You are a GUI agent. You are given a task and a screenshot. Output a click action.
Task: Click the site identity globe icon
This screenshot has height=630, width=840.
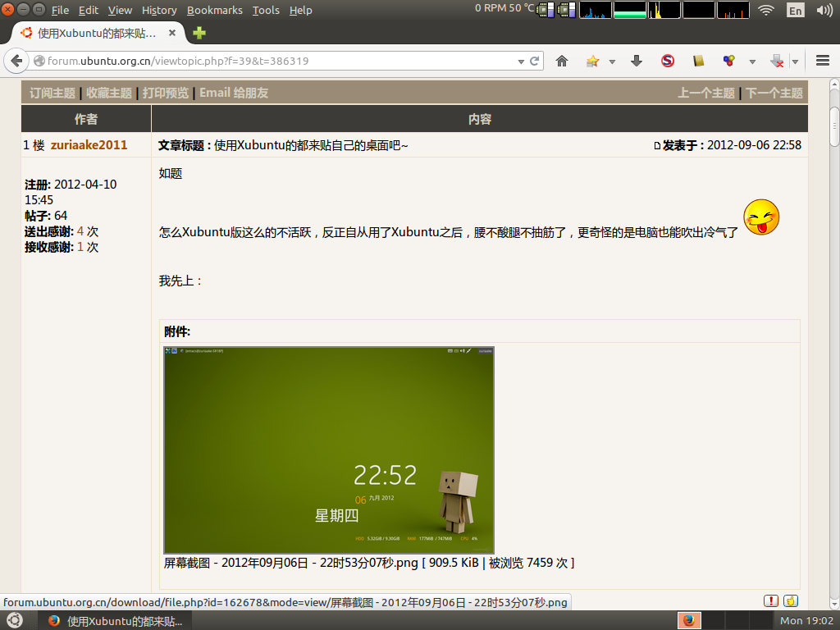tap(39, 61)
